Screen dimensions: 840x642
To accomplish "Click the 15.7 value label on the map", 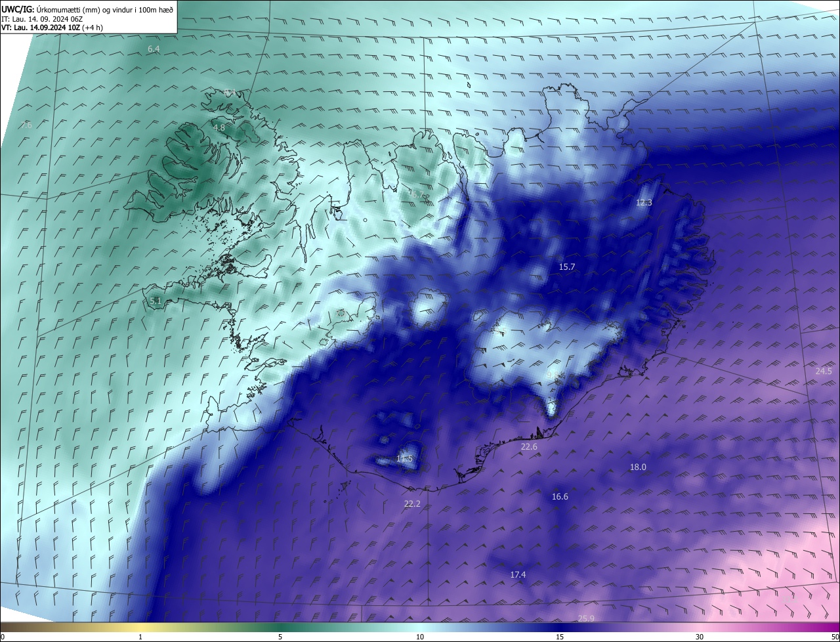I will coord(566,267).
